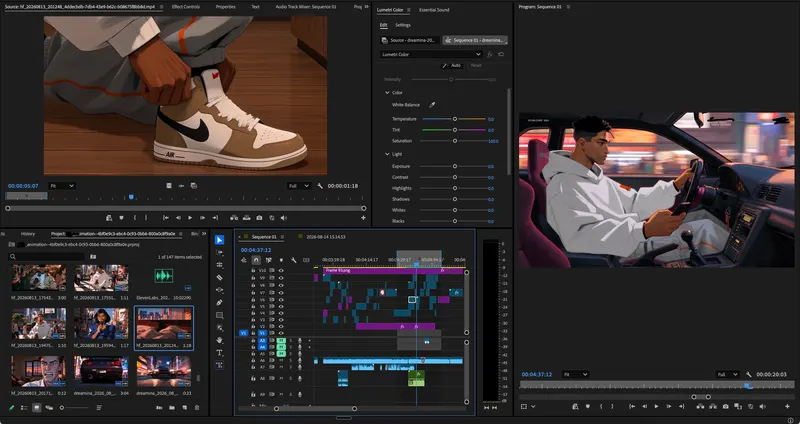Click the Reset button in Lumetri
This screenshot has width=800, height=424.
pyautogui.click(x=476, y=65)
